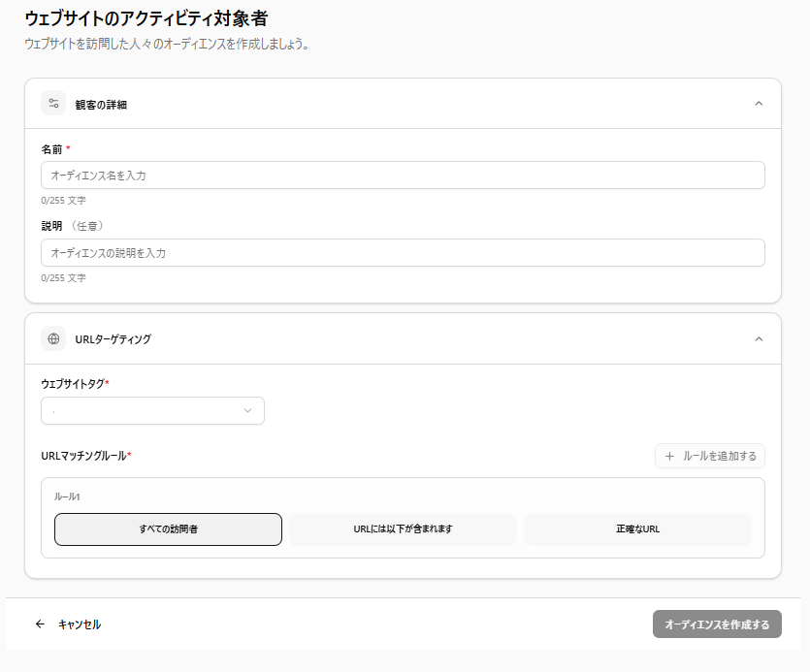
Task: Collapse the 観客の詳細 section using its chevron
Action: [x=759, y=104]
